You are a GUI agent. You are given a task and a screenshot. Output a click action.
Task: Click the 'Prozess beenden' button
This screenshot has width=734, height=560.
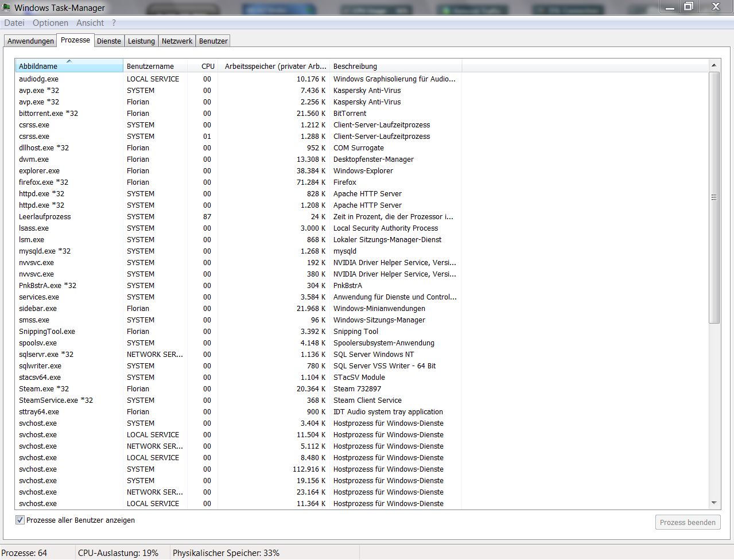coord(687,522)
